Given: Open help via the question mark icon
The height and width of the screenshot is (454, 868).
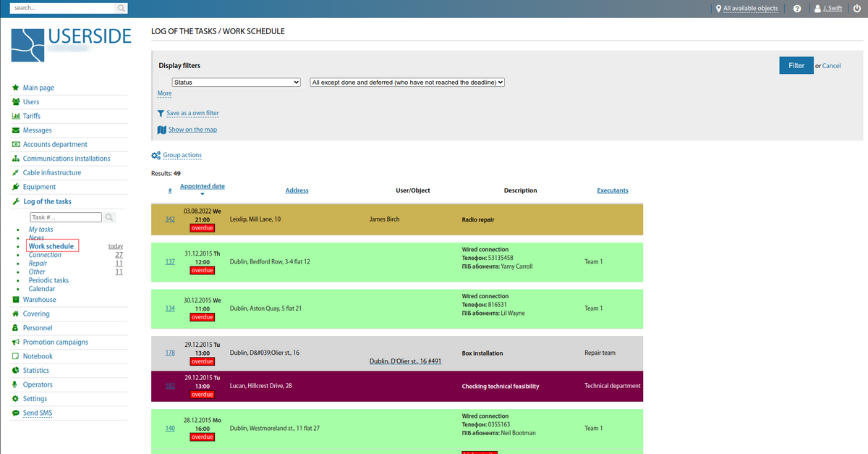Looking at the screenshot, I should coord(797,8).
